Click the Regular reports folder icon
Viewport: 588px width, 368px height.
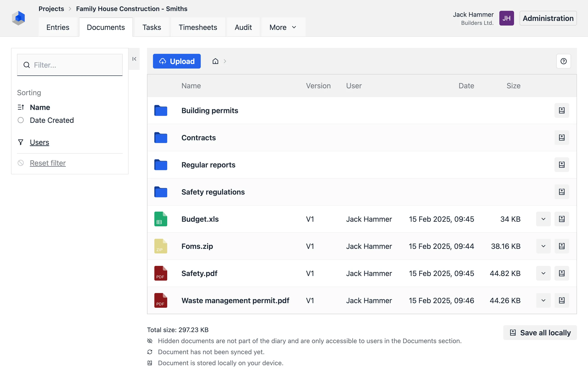click(161, 165)
